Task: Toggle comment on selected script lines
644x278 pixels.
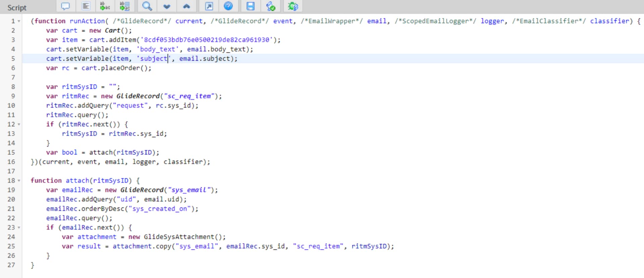Action: [65, 6]
